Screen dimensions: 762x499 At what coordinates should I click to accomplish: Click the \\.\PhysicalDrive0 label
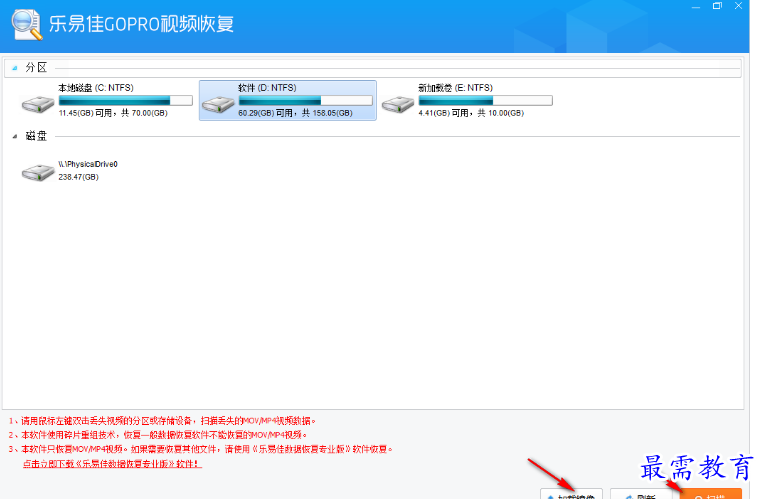pyautogui.click(x=88, y=164)
